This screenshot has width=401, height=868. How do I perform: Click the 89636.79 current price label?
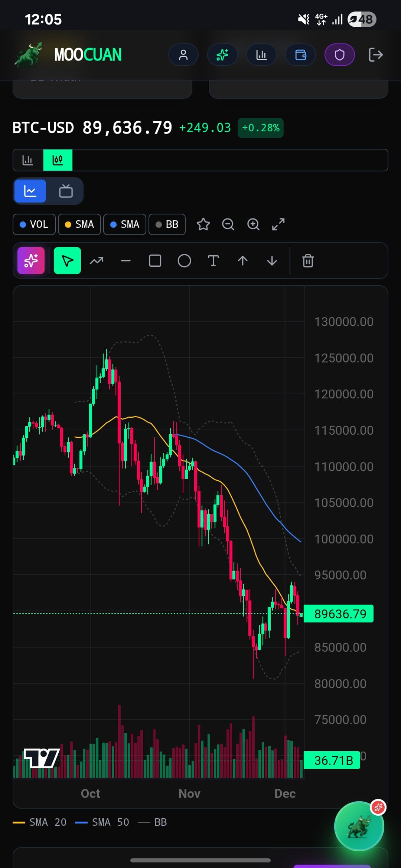[339, 614]
